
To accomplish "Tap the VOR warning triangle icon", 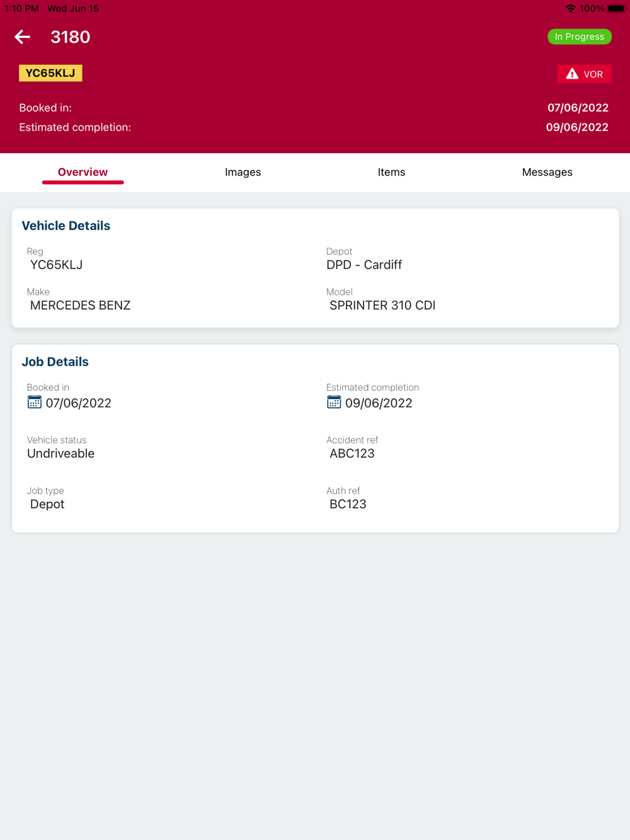I will [x=572, y=74].
